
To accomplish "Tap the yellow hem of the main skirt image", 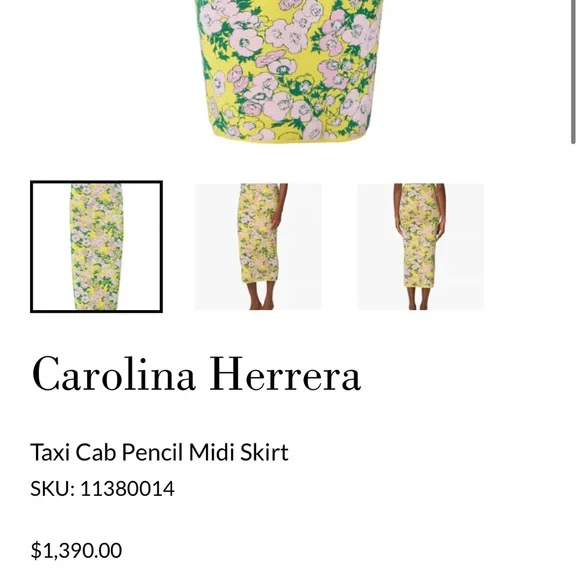I will coord(289,137).
